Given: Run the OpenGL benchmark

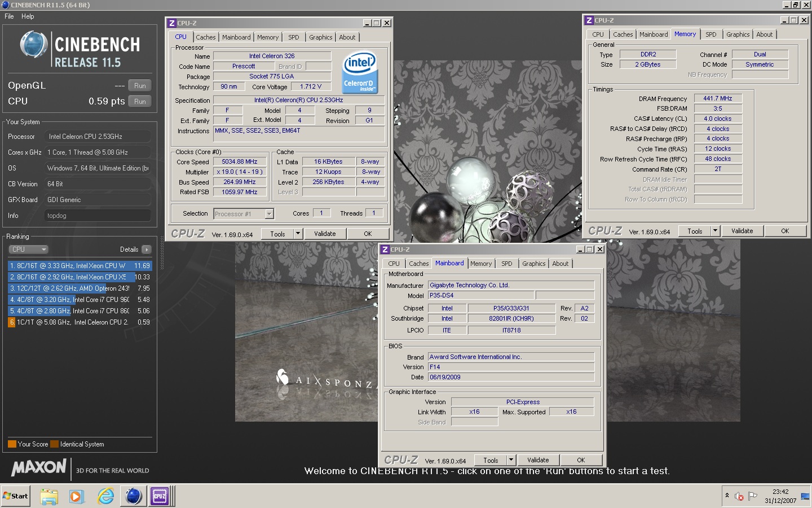Looking at the screenshot, I should pos(140,86).
